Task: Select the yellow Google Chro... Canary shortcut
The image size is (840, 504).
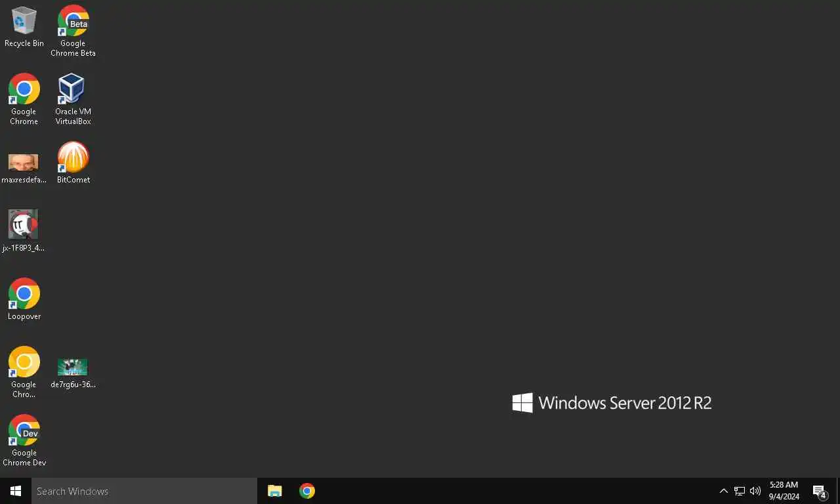Action: tap(24, 372)
